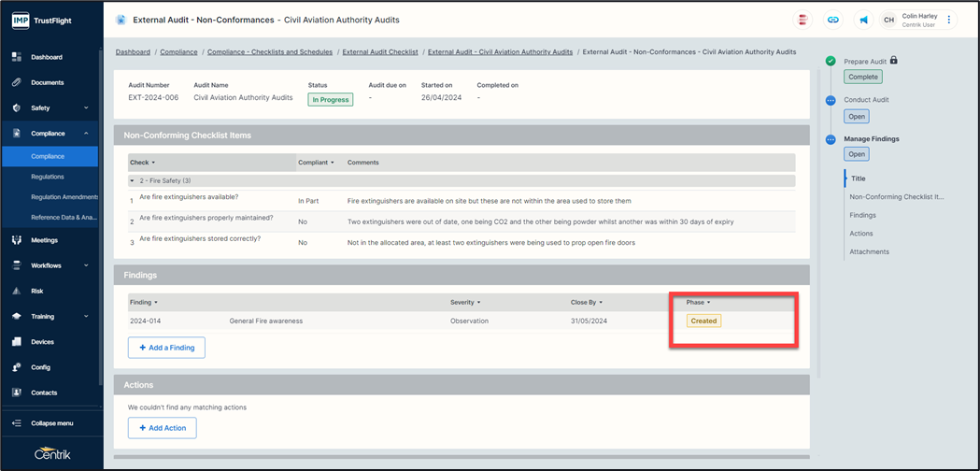Jump to Attachments in the section list
The width and height of the screenshot is (980, 471).
tap(869, 251)
